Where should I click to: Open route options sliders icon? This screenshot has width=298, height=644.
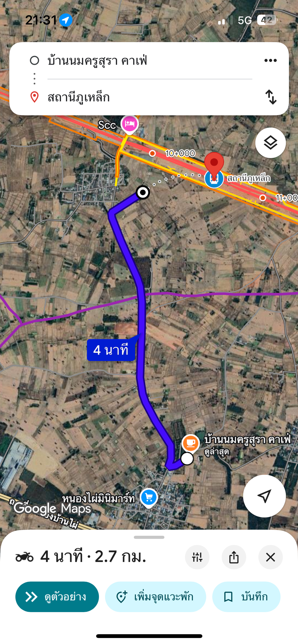pyautogui.click(x=197, y=557)
